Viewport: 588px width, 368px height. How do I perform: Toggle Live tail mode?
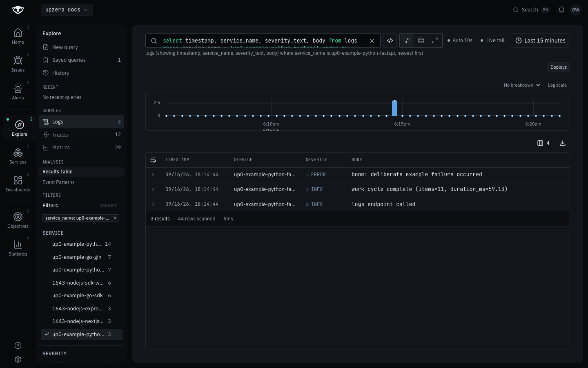click(x=492, y=40)
